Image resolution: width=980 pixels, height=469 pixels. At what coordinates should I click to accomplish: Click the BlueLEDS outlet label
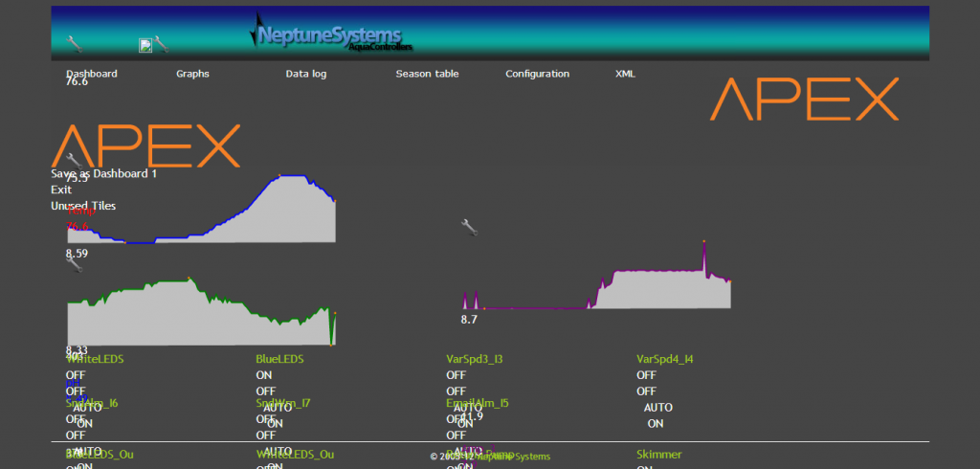279,360
